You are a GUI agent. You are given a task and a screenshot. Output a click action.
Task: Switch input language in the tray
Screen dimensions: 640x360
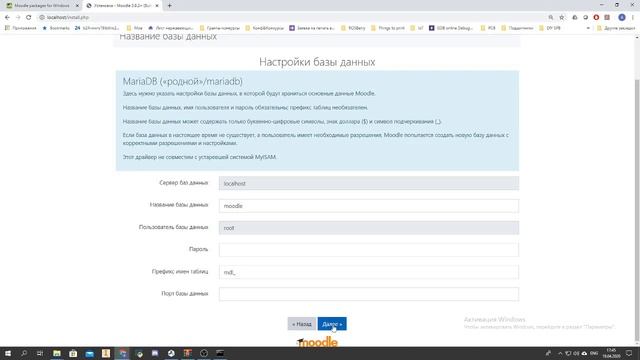click(594, 353)
